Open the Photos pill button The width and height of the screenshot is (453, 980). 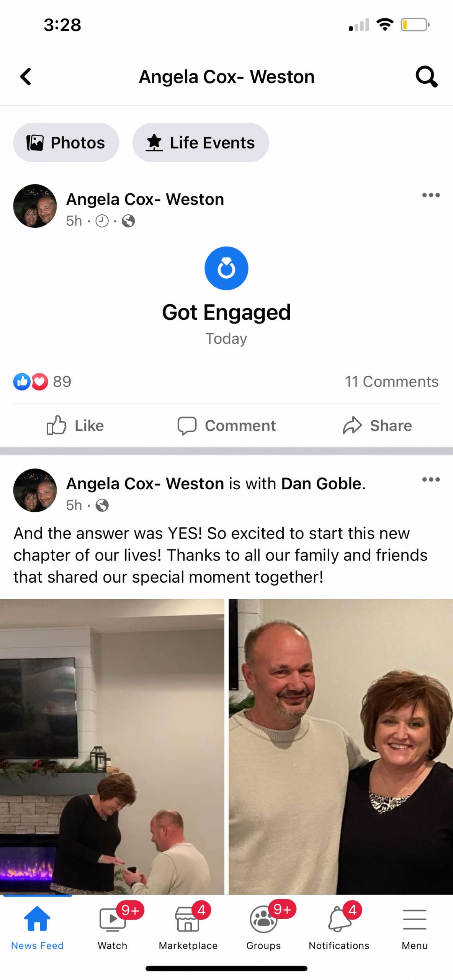[x=66, y=142]
